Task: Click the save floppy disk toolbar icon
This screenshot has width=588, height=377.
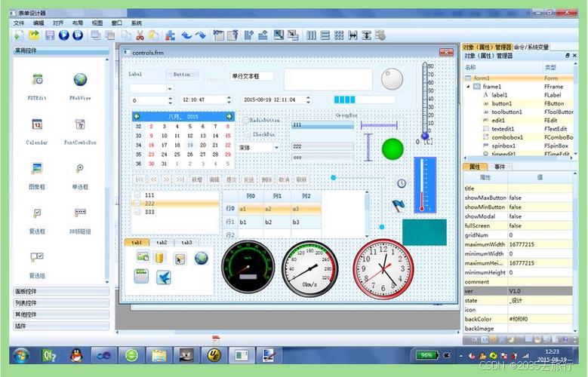Action: [x=49, y=35]
